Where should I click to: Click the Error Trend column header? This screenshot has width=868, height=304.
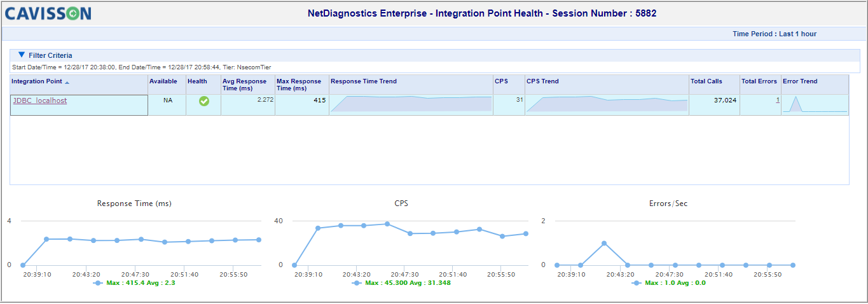point(801,81)
